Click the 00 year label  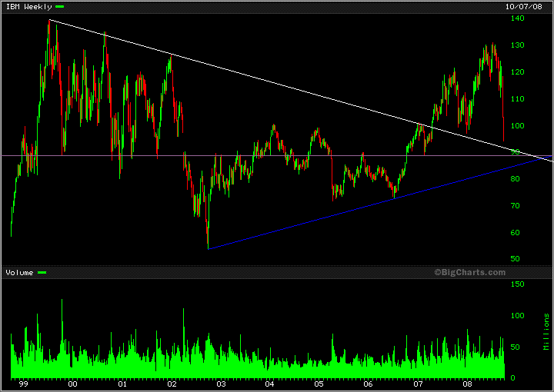tap(73, 384)
